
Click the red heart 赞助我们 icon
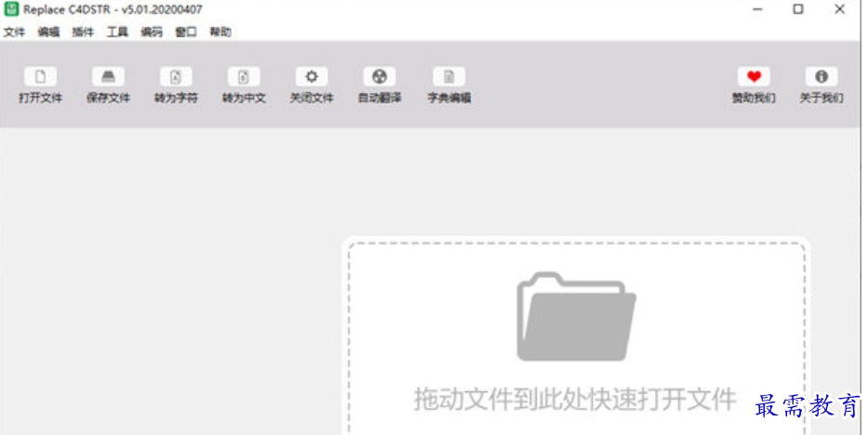(754, 77)
